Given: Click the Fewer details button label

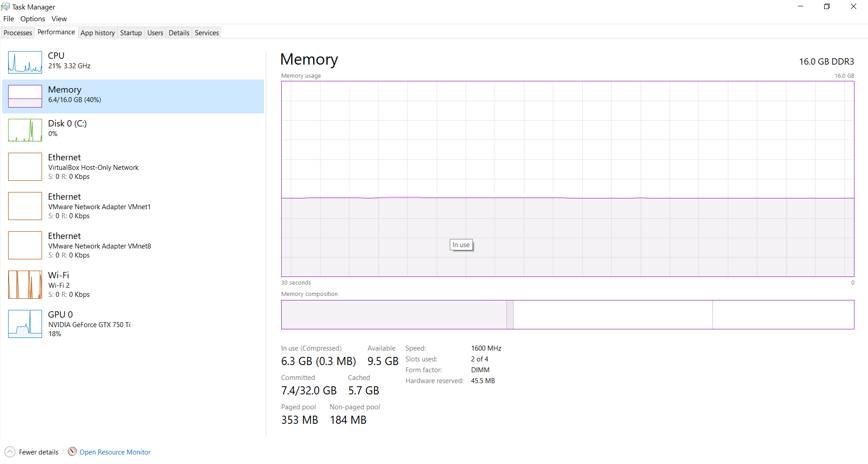Looking at the screenshot, I should pyautogui.click(x=39, y=452).
